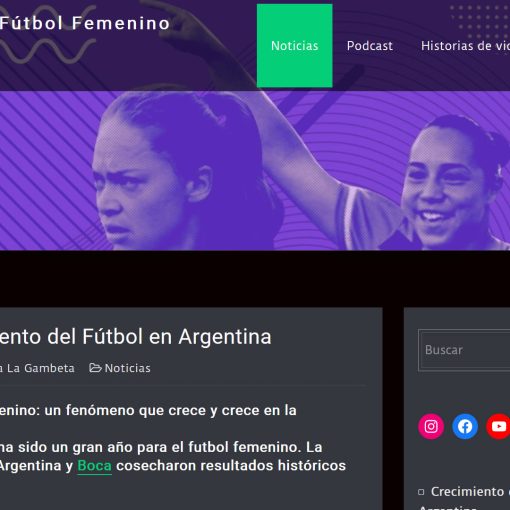Open the Instagram social icon
The width and height of the screenshot is (510, 510).
coord(431,426)
